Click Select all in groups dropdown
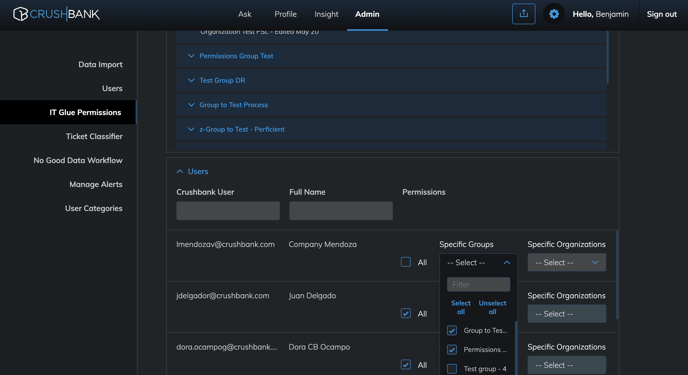The image size is (688, 375). click(x=461, y=307)
